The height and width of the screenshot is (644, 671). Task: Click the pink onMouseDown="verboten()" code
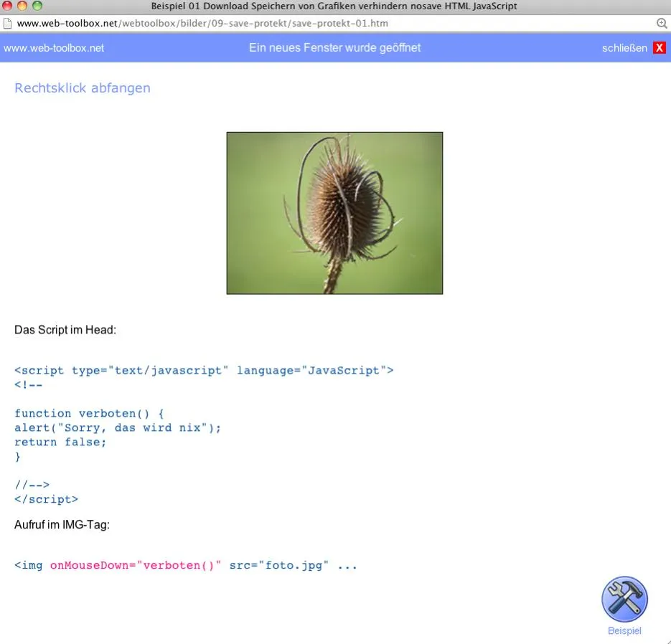point(136,565)
